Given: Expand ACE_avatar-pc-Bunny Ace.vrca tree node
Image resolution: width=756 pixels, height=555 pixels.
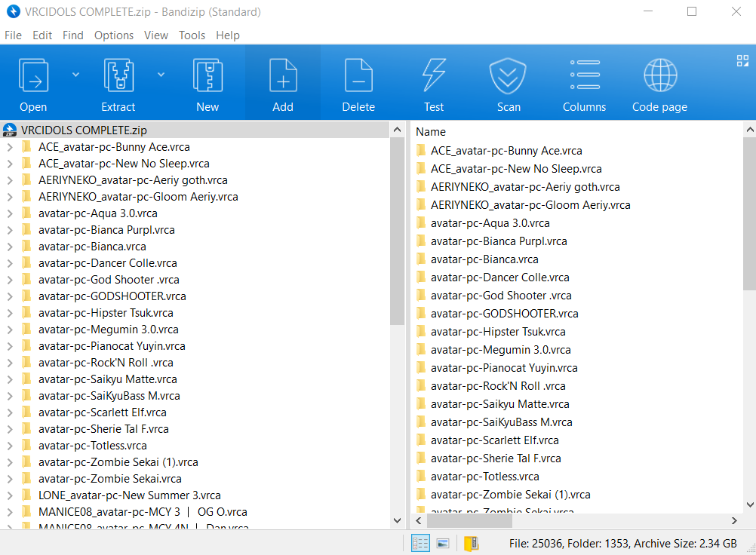Looking at the screenshot, I should point(10,148).
